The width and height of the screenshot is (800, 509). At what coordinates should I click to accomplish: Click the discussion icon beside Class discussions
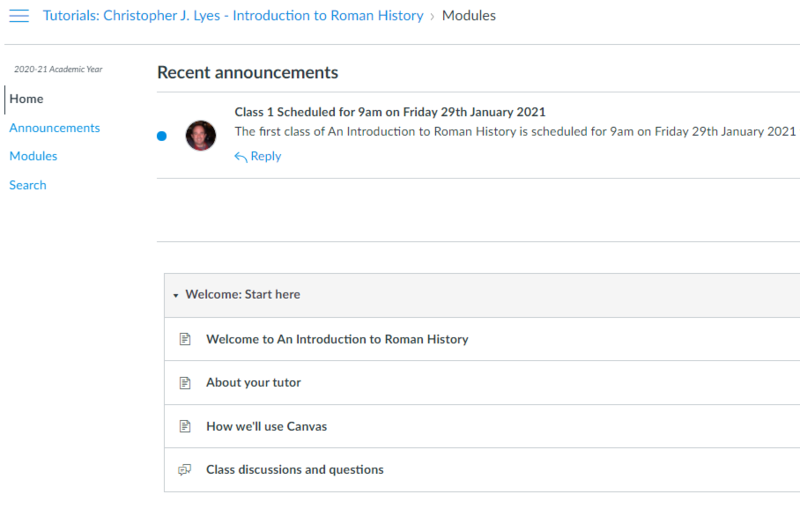tap(184, 470)
